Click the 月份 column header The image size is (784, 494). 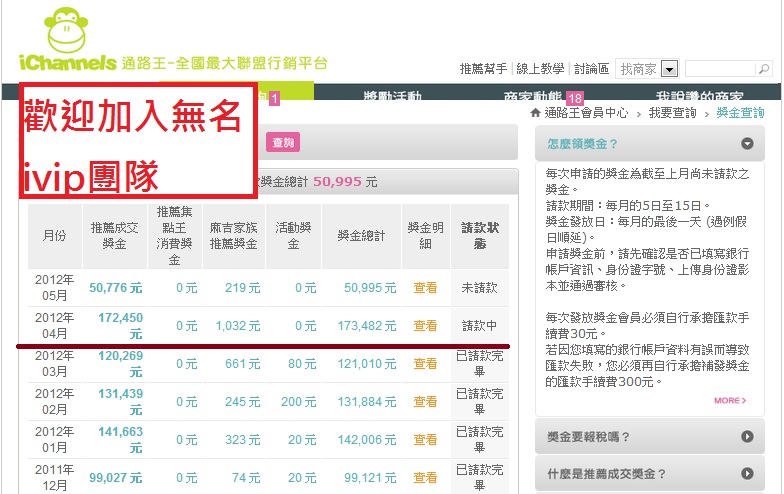[54, 236]
